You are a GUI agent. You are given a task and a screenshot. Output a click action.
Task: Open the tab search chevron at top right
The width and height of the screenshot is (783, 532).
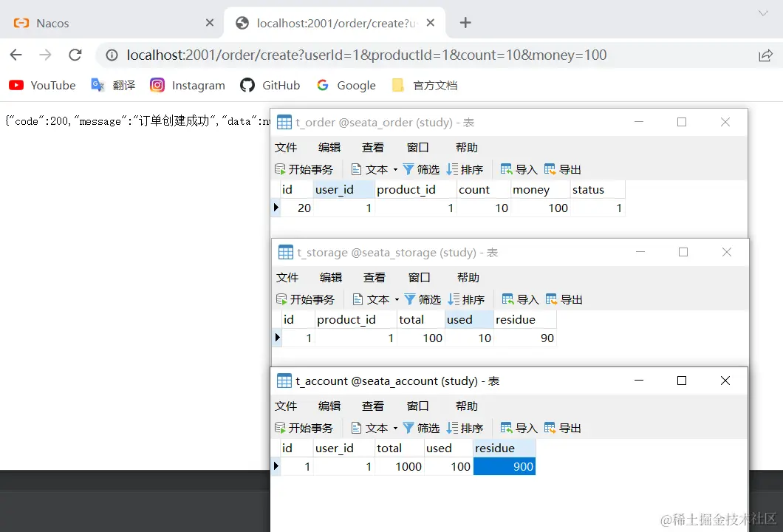[763, 13]
